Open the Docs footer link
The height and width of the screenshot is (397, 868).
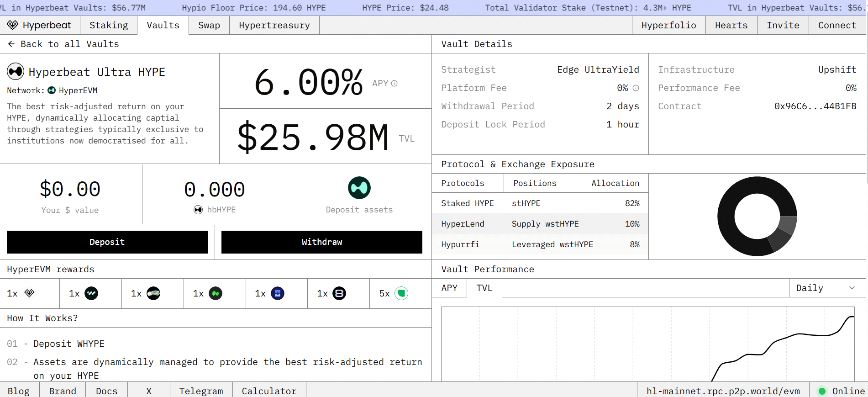(107, 391)
